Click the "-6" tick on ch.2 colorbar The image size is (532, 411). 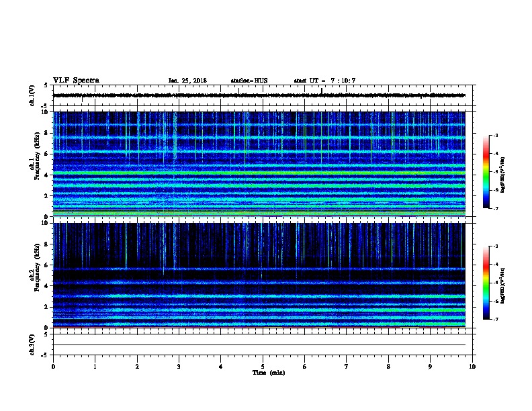point(495,301)
